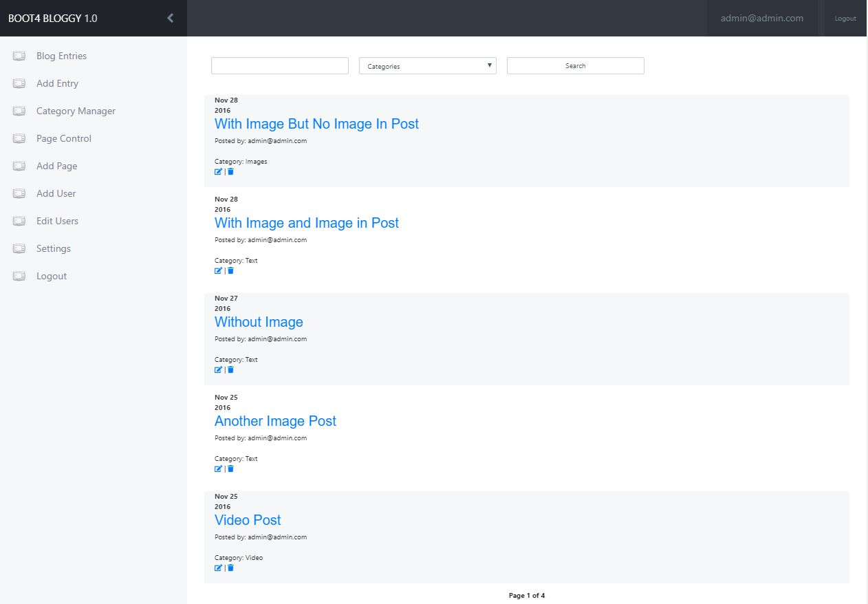The height and width of the screenshot is (604, 868).
Task: Click trash icon for 'Another Image Post'
Action: [x=231, y=468]
